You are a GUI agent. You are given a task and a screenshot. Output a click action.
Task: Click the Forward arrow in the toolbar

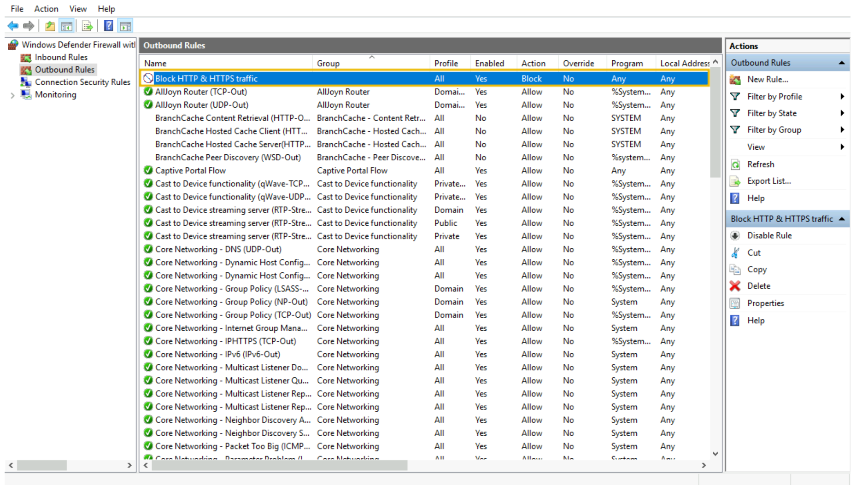[x=29, y=26]
